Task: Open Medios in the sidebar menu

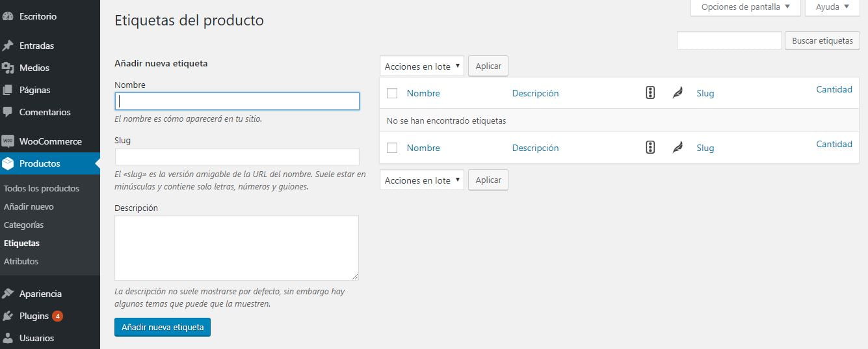Action: 34,68
